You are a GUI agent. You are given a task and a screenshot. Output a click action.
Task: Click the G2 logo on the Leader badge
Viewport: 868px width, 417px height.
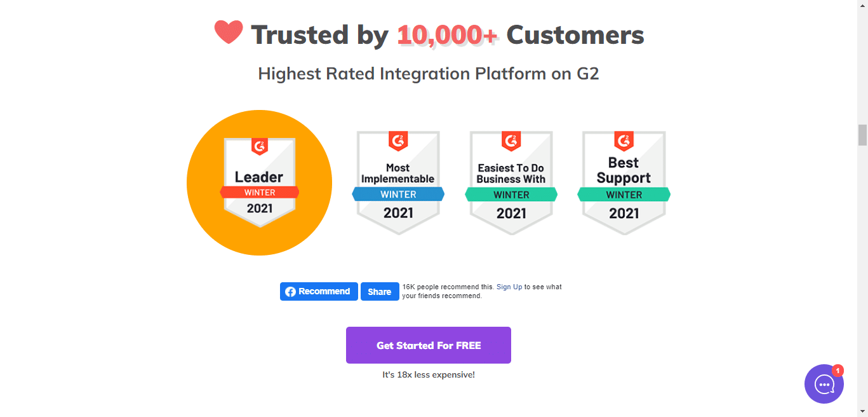point(260,146)
